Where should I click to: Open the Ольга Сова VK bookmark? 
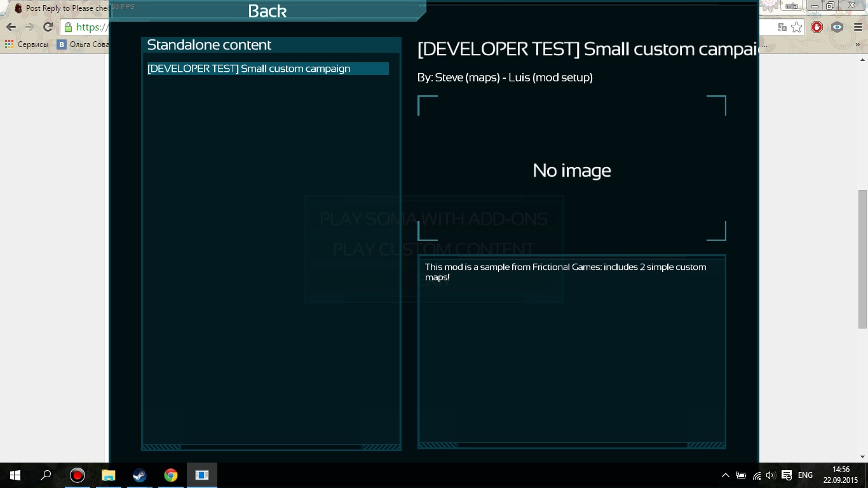[x=83, y=44]
